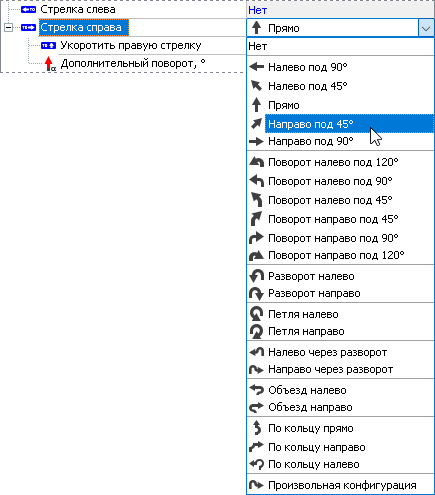Select the left 90° arrow icon
Viewport: 435px width, 495px height.
pyautogui.click(x=256, y=67)
